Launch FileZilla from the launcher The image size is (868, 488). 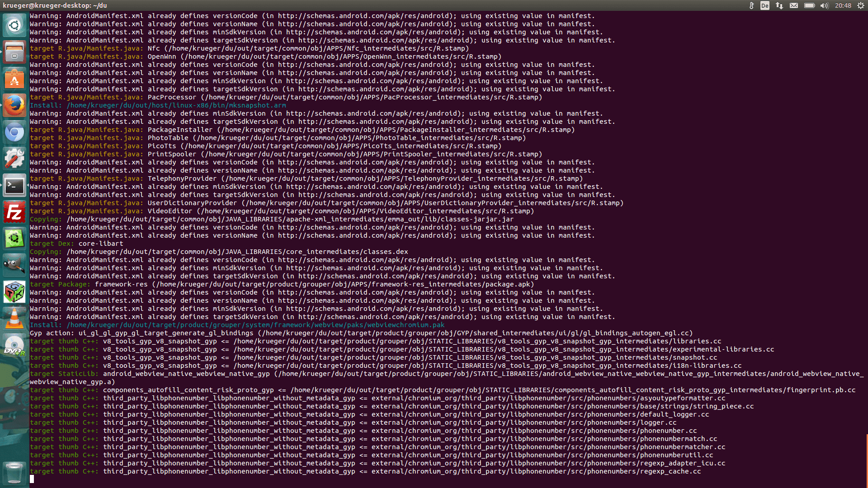click(x=14, y=212)
